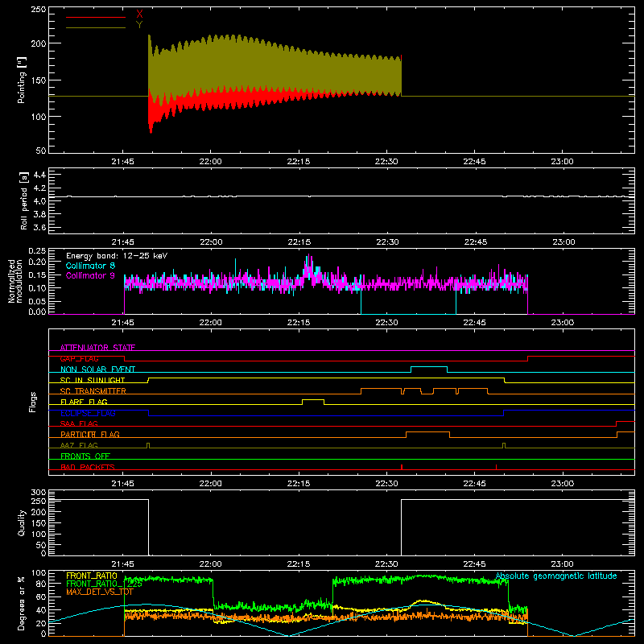Click the Quality axis title
The width and height of the screenshot is (644, 644).
22,522
